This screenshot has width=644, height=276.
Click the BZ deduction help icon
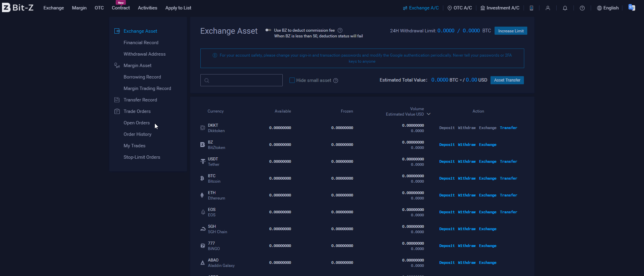[x=340, y=30]
